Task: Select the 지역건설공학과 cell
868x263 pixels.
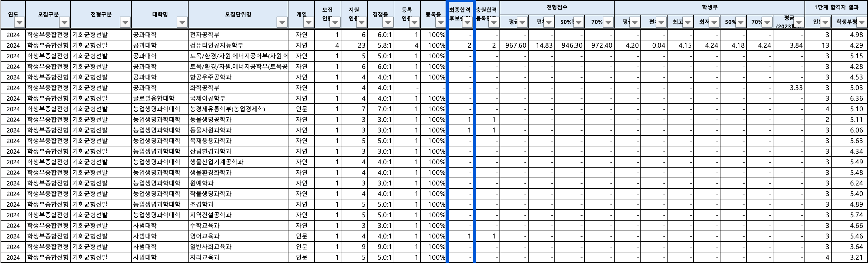Action: click(238, 215)
